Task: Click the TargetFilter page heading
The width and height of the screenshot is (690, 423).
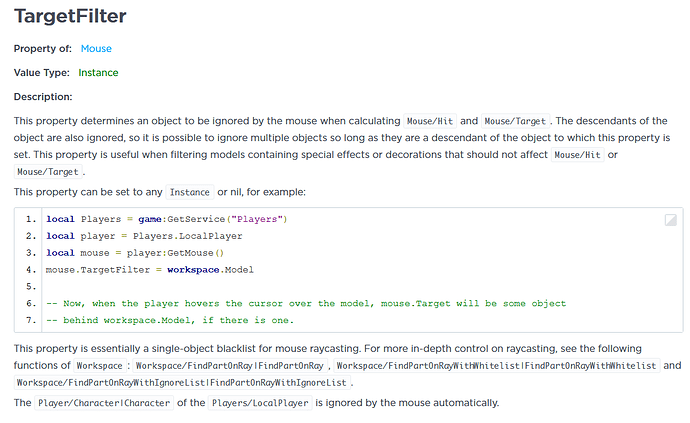Action: [70, 16]
